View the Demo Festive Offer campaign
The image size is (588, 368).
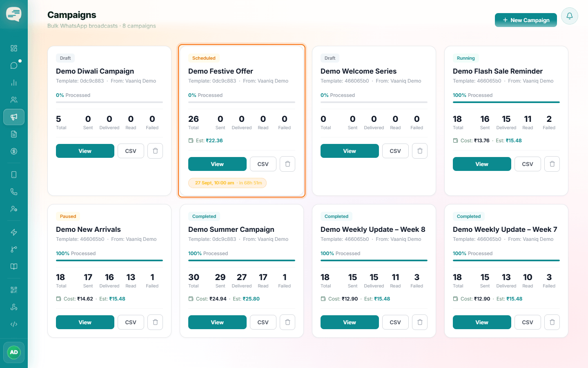(x=217, y=164)
